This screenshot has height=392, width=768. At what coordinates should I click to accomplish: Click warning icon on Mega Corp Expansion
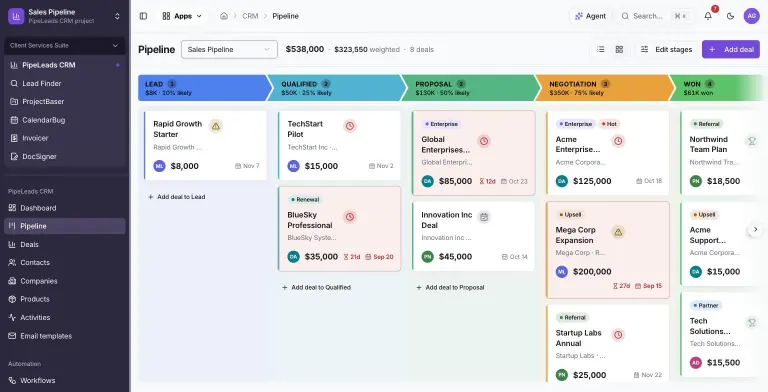pos(618,232)
